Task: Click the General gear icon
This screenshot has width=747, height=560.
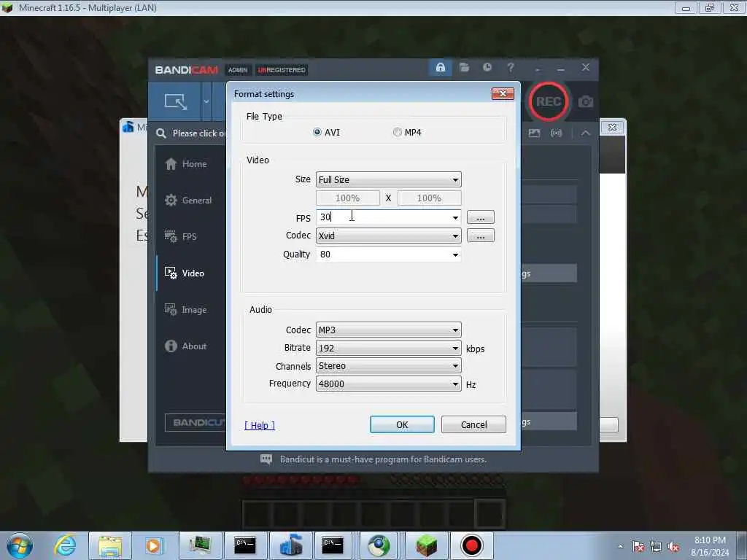Action: click(x=171, y=201)
